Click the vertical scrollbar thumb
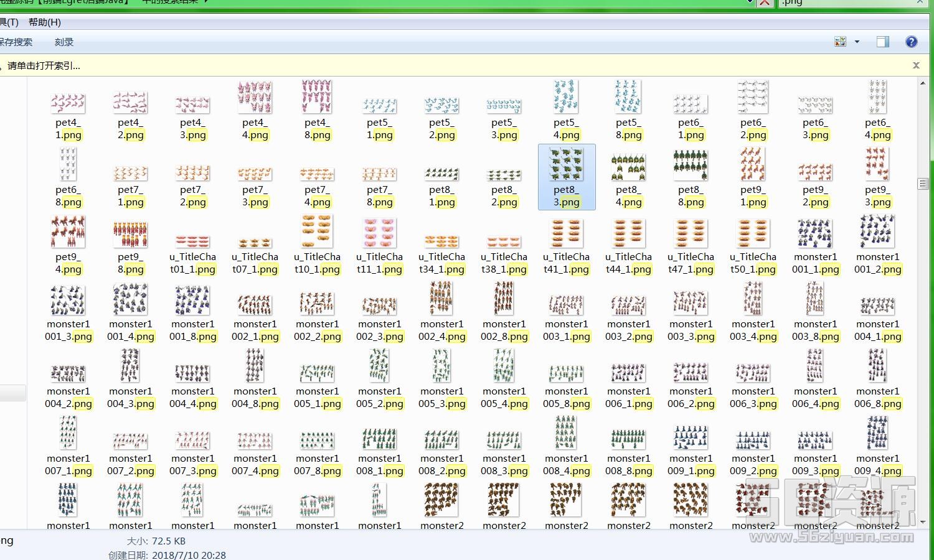 pyautogui.click(x=923, y=184)
